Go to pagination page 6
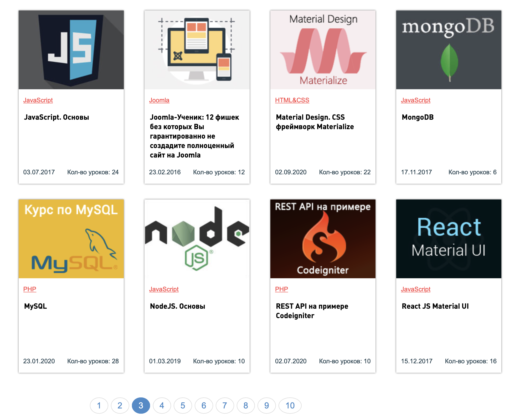The width and height of the screenshot is (515, 420). pos(204,406)
